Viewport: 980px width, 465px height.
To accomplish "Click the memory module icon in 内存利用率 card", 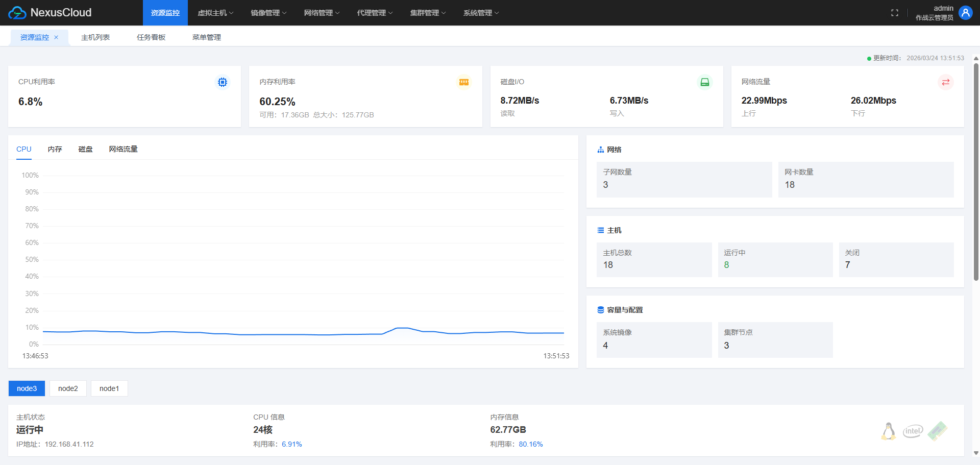I will pos(463,82).
